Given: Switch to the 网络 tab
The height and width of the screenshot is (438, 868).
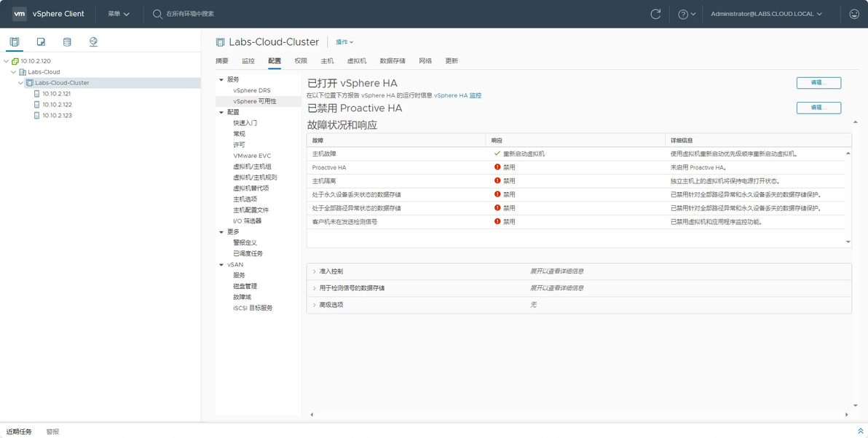Looking at the screenshot, I should [425, 61].
